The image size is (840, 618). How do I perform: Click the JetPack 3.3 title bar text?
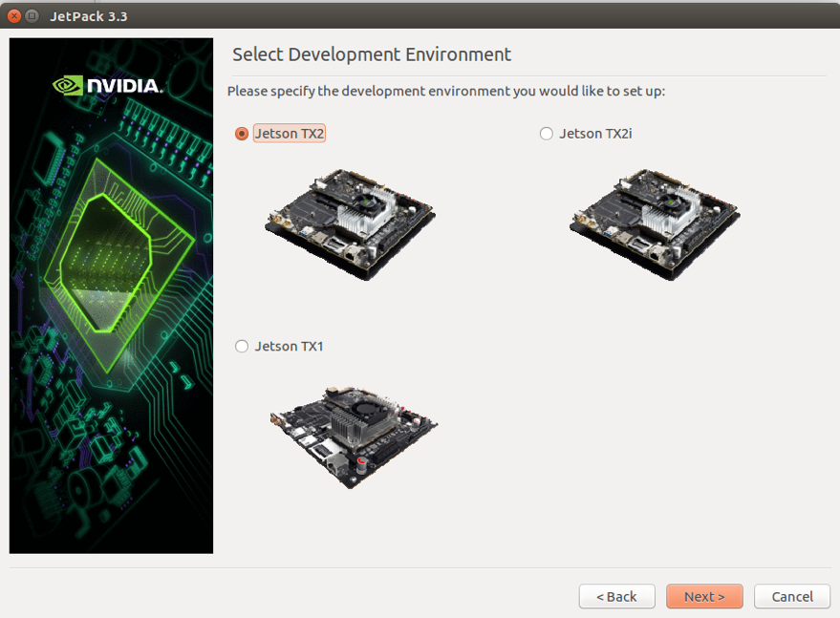[89, 16]
